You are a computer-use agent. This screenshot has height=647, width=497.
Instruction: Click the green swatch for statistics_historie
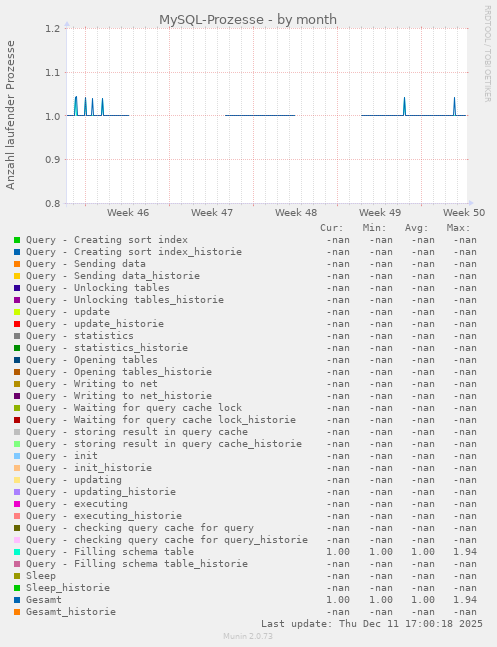point(17,348)
